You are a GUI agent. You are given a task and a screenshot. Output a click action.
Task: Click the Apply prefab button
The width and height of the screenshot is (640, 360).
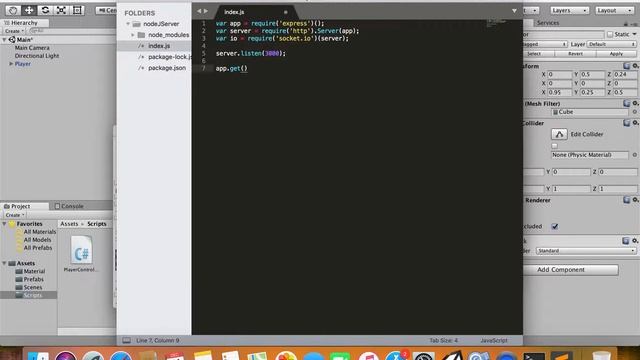tap(616, 53)
